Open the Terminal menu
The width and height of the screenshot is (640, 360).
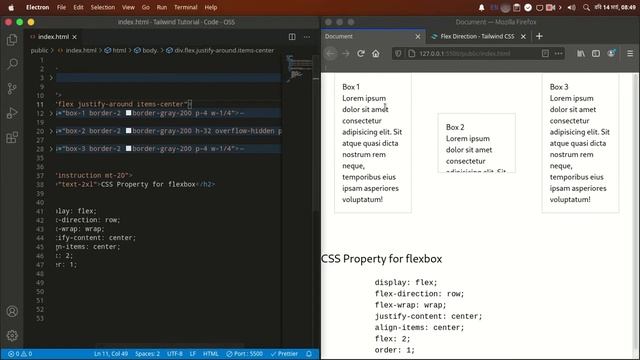[x=185, y=7]
